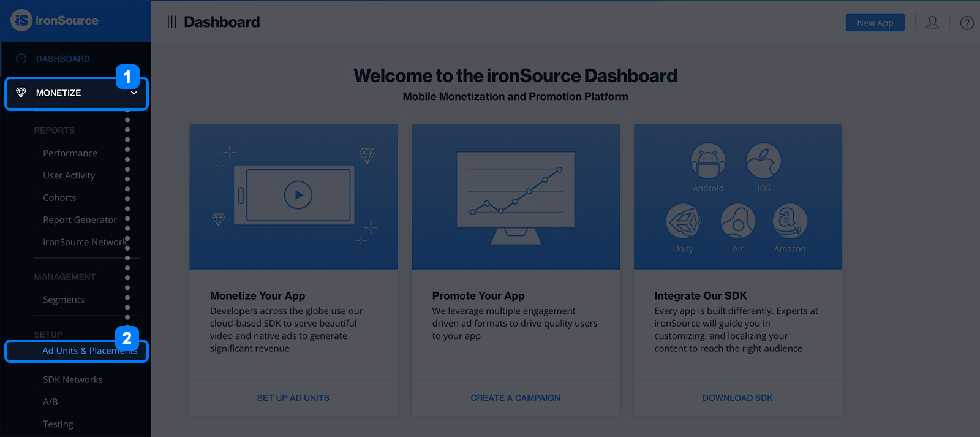
Task: Open the Testing setup page
Action: pos(58,424)
